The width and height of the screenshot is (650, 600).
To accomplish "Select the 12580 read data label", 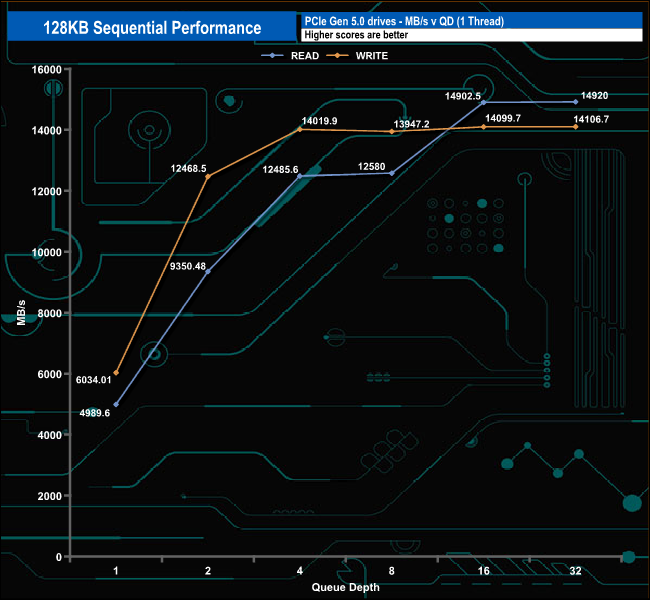I will [x=371, y=167].
